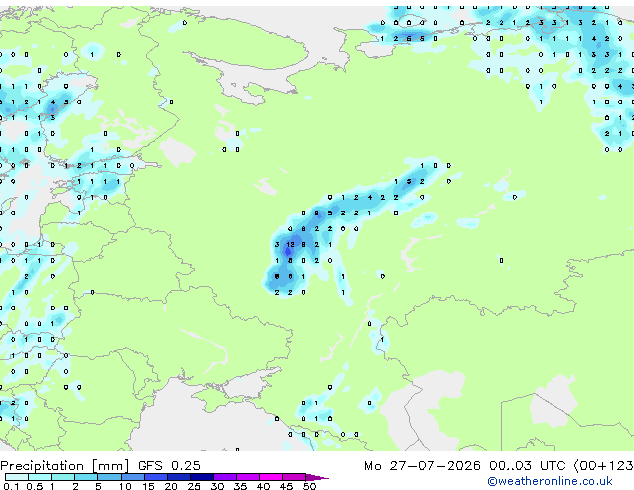This screenshot has height=490, width=634.
Task: Click the '12' precipitation value on map
Action: tap(290, 245)
